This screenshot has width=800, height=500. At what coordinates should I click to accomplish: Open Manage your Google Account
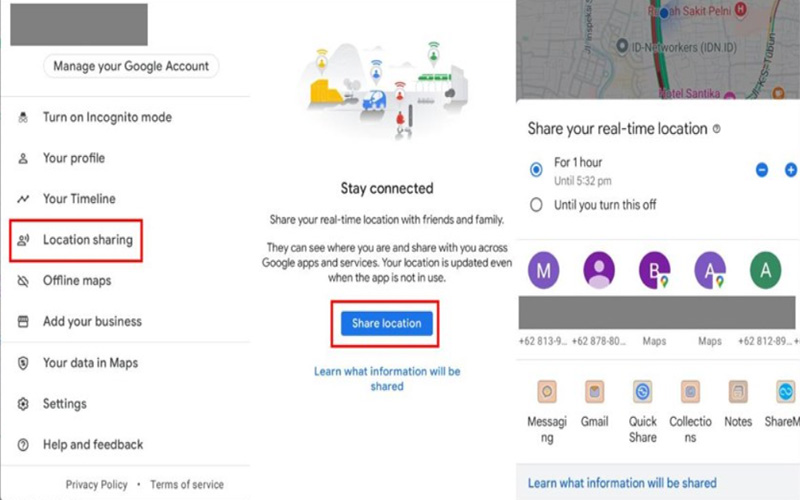tap(131, 66)
